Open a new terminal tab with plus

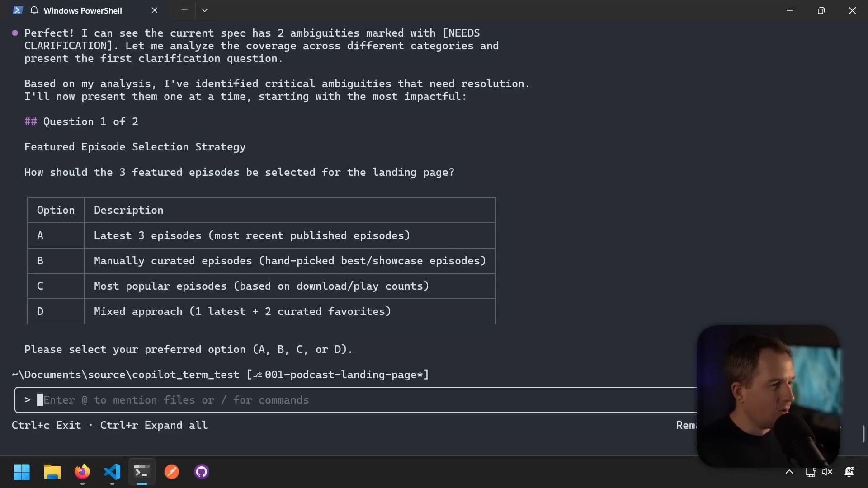point(184,10)
